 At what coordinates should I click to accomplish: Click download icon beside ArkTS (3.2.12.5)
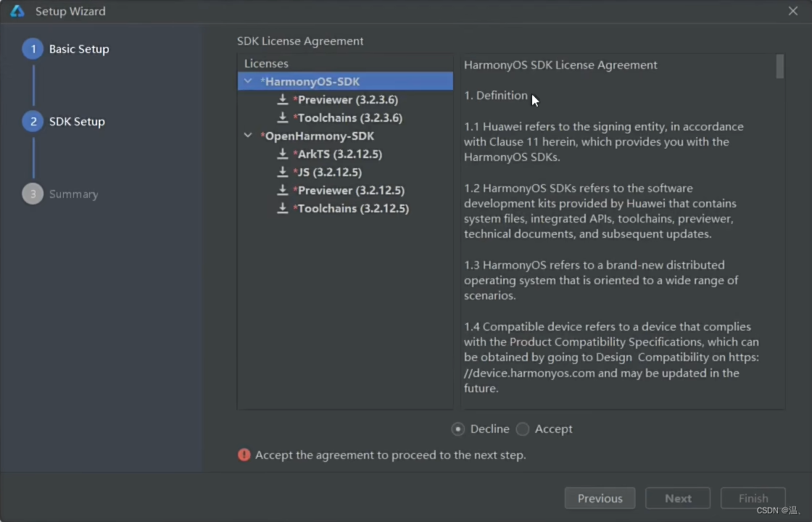click(x=282, y=154)
